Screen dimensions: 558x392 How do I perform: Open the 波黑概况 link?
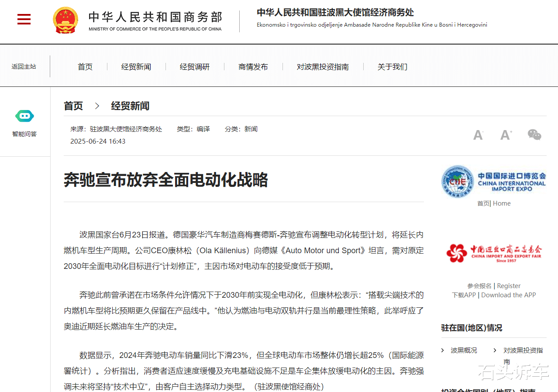[x=464, y=351]
